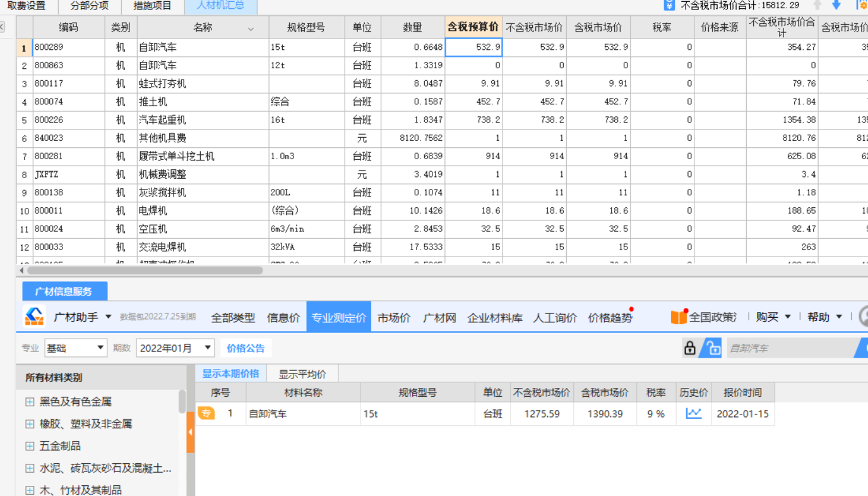
Task: Click the 数量 column header
Action: point(413,27)
